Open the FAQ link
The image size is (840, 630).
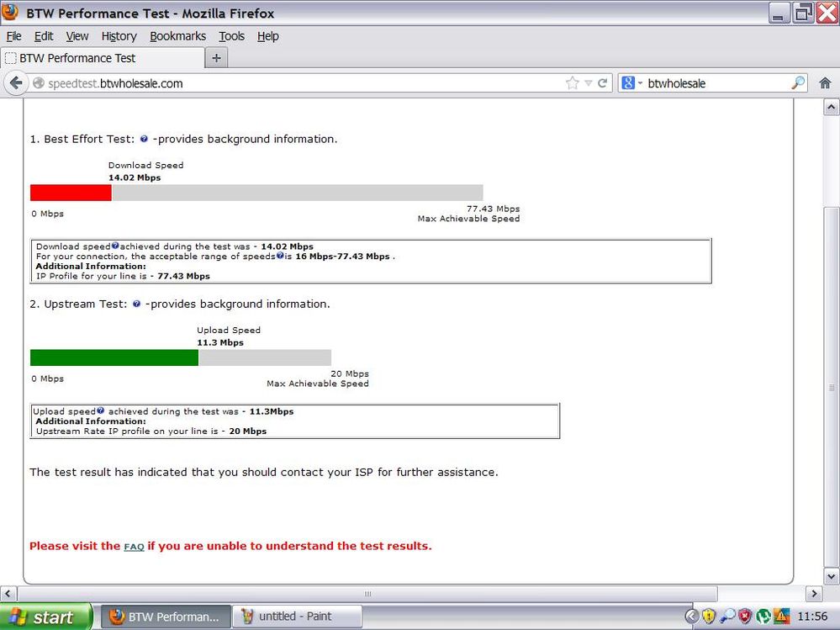coord(134,547)
